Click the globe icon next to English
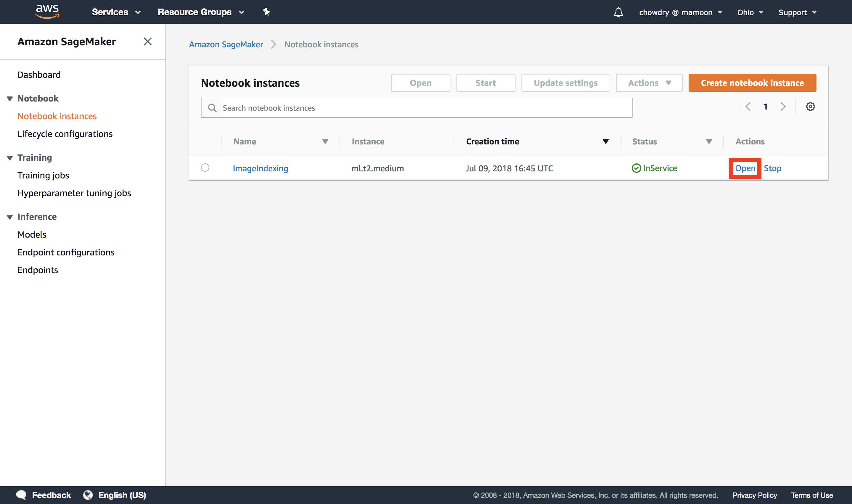 (87, 495)
